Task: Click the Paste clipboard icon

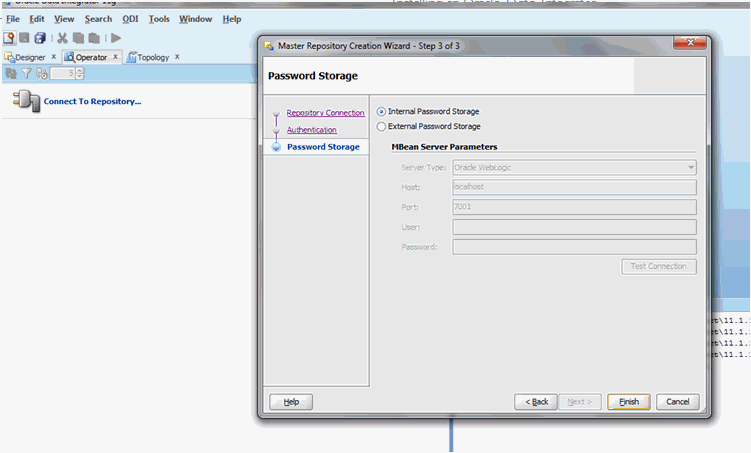Action: point(94,38)
